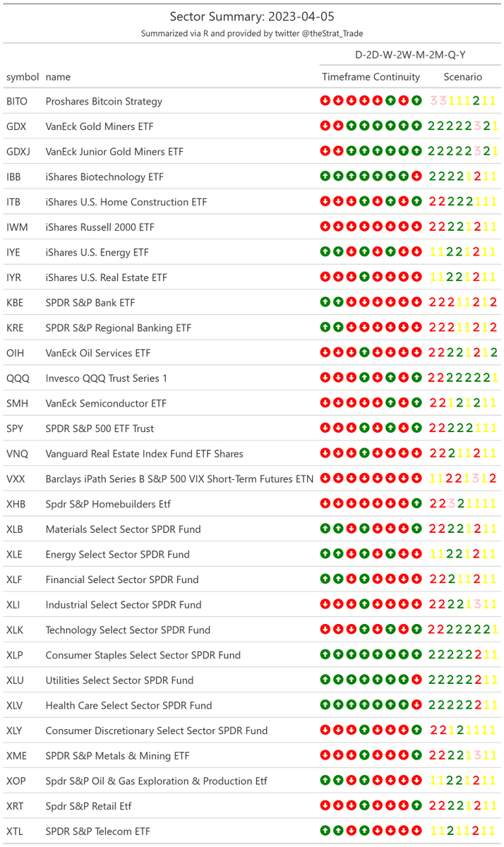Image resolution: width=504 pixels, height=847 pixels.
Task: Select the SPY symbol cell
Action: [x=15, y=428]
